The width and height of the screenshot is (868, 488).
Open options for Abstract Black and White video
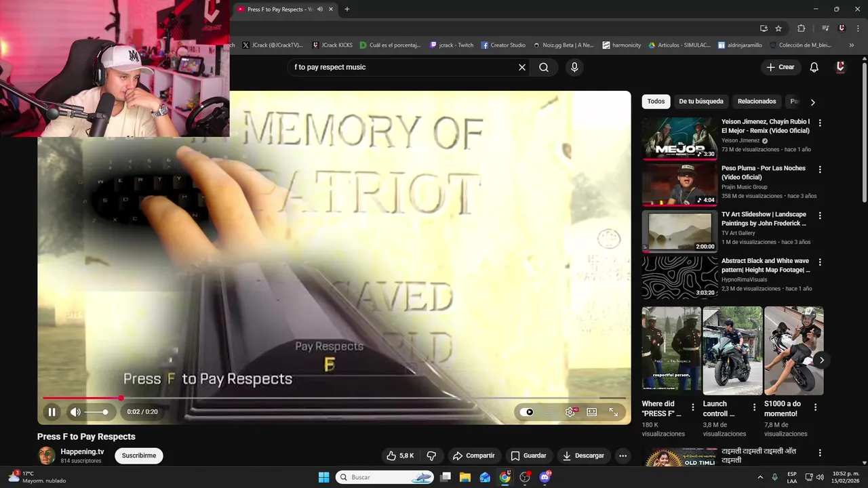[x=820, y=262]
